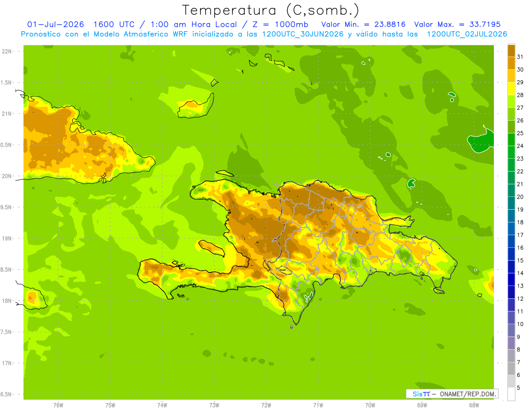Click the gray swatch between 6 and 7
The height and width of the screenshot is (411, 532).
(x=511, y=368)
